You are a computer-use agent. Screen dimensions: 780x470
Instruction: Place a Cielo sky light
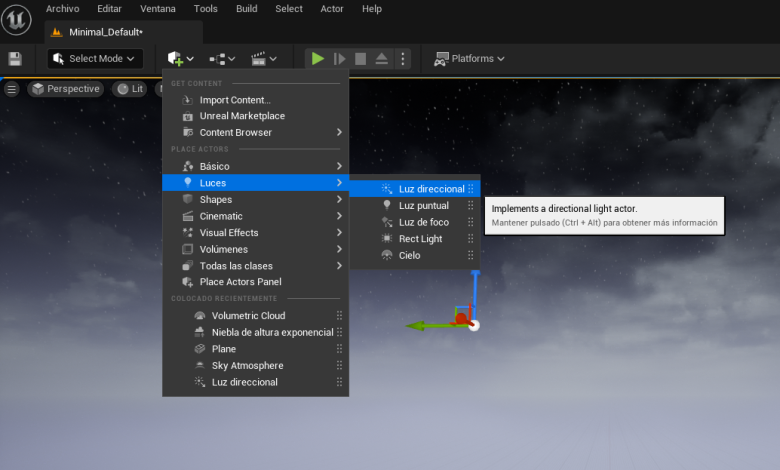[415, 255]
